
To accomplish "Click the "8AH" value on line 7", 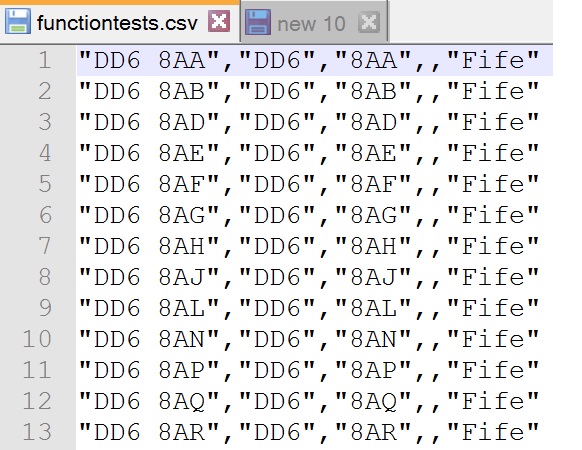I will [373, 246].
